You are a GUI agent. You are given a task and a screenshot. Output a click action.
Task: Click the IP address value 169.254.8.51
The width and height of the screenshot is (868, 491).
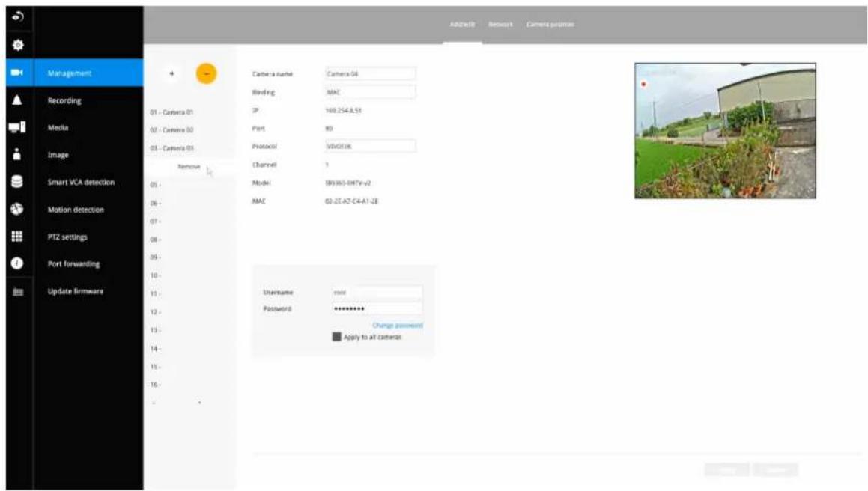(x=343, y=110)
